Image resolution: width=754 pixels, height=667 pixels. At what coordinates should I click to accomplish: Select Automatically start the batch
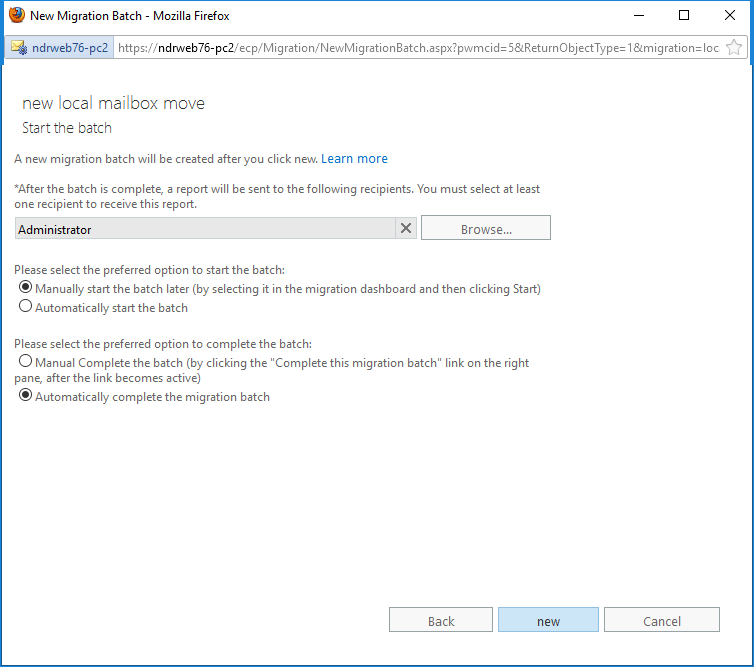[x=25, y=306]
